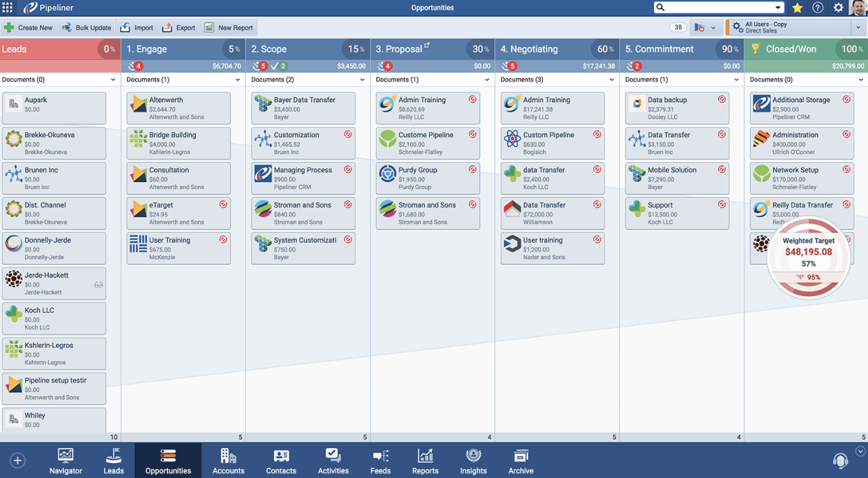The height and width of the screenshot is (478, 868).
Task: Open the All Users - Copy profile dropdown
Action: pos(860,27)
